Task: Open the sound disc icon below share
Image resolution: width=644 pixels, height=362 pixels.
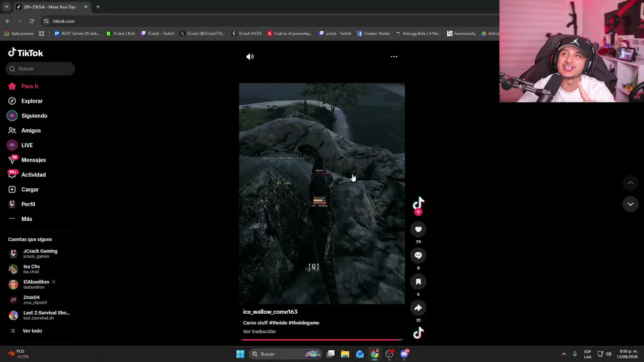Action: coord(418,333)
